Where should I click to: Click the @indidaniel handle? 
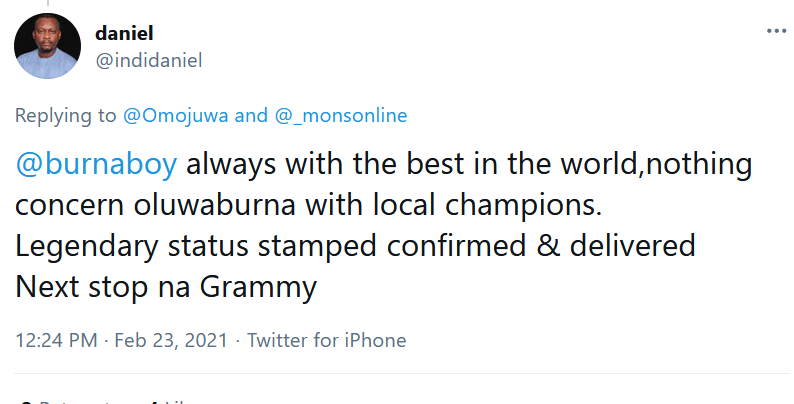coord(149,60)
